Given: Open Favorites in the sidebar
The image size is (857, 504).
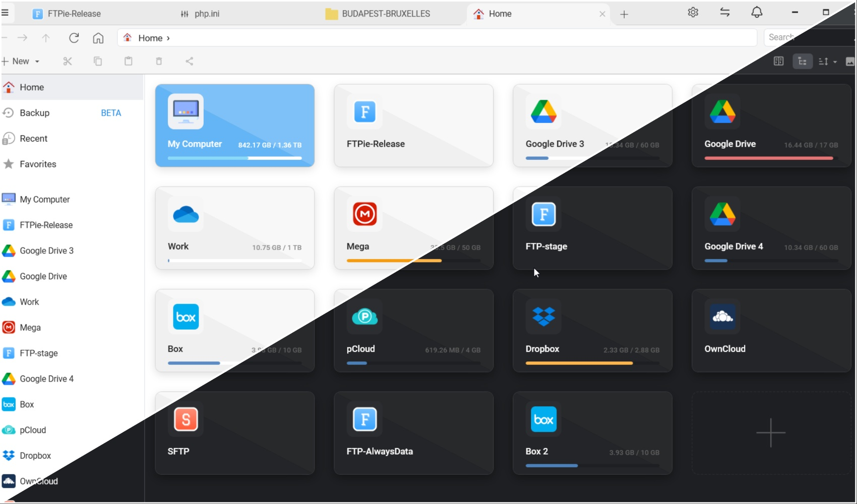Looking at the screenshot, I should click(x=72, y=164).
